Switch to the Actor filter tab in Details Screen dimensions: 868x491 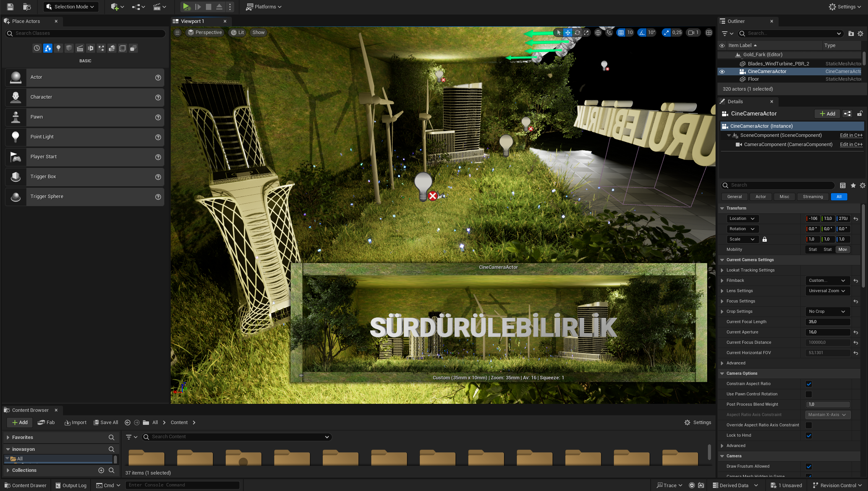pos(761,197)
